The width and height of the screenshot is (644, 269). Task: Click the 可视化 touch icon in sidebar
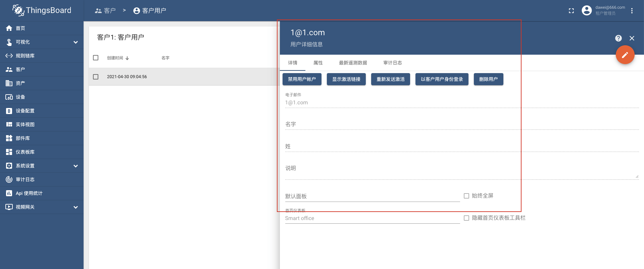coord(9,42)
